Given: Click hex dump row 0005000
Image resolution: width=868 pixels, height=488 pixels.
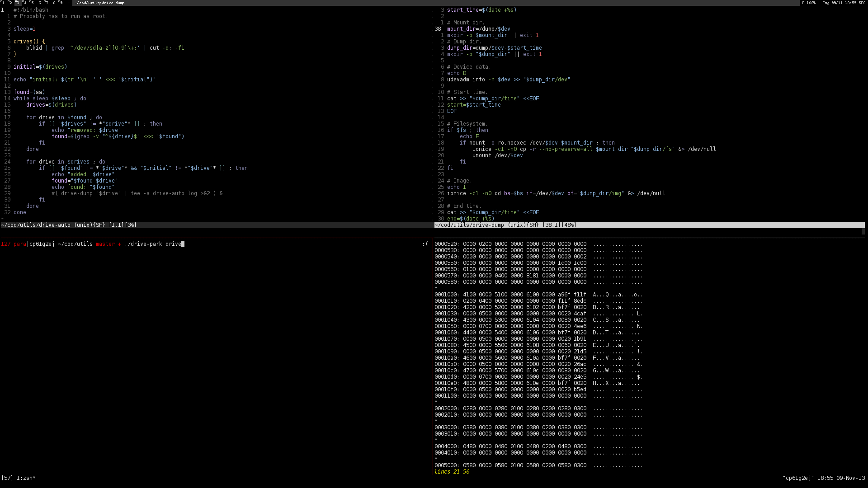Looking at the screenshot, I should [538, 465].
